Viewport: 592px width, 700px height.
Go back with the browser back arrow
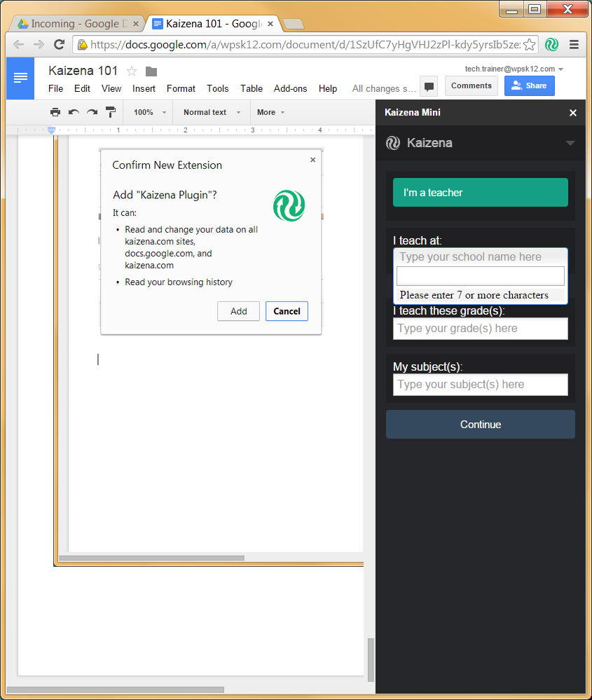pos(19,44)
